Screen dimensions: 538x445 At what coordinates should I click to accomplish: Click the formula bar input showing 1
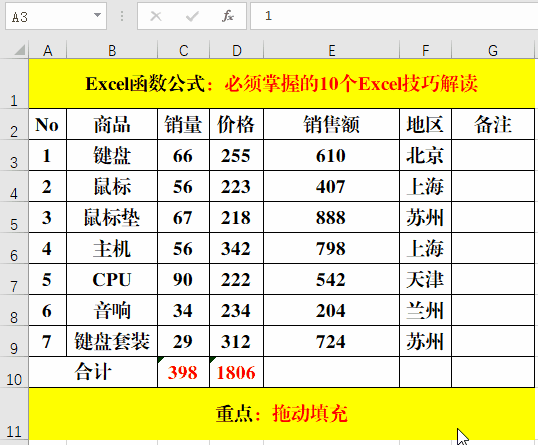click(394, 16)
